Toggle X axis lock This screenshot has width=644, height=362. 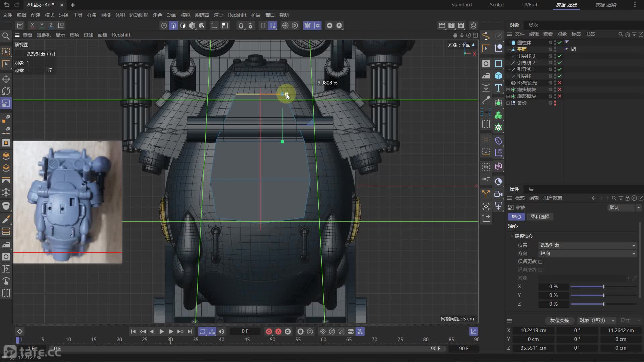point(32,25)
